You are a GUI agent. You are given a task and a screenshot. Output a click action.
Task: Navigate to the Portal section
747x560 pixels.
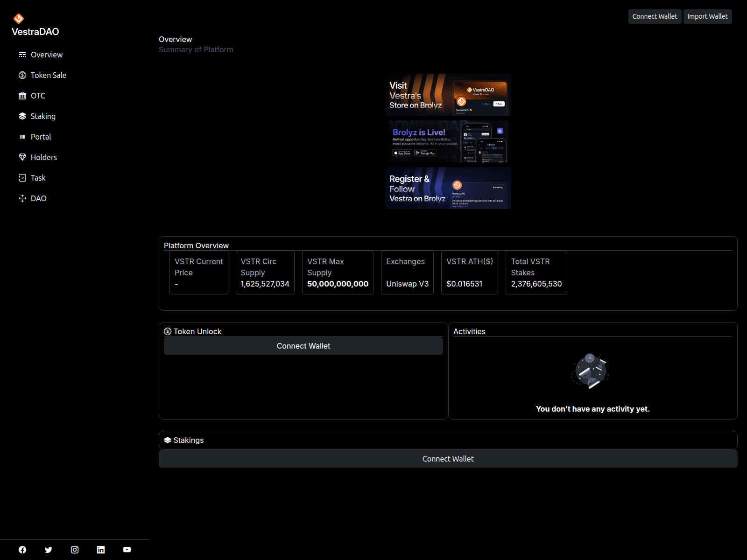41,137
